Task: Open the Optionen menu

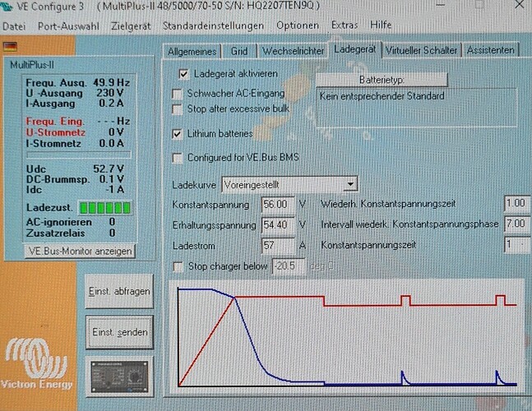Action: (298, 25)
